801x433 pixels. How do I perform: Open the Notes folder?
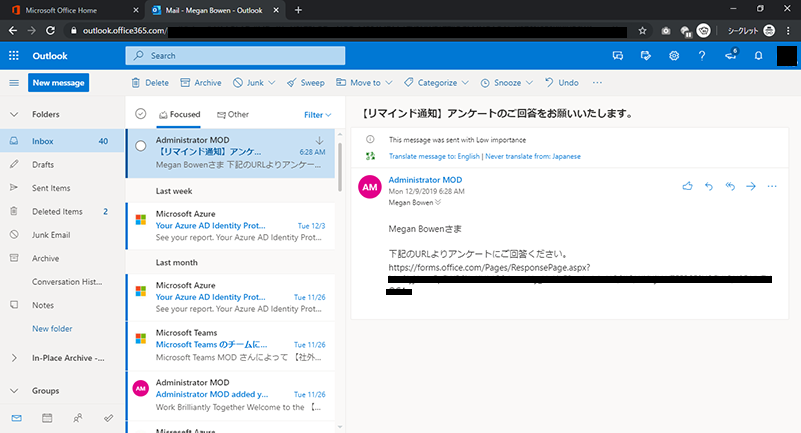62,305
